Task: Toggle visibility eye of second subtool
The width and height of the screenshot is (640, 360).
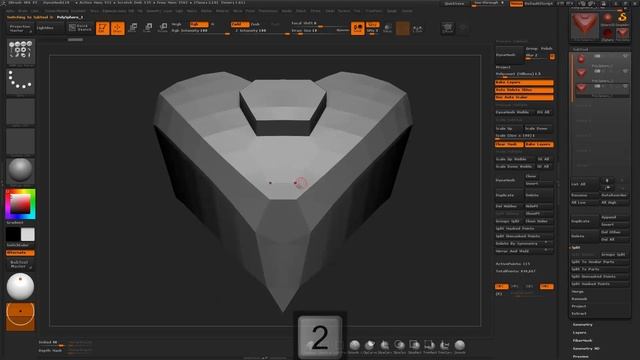Action: pos(625,71)
